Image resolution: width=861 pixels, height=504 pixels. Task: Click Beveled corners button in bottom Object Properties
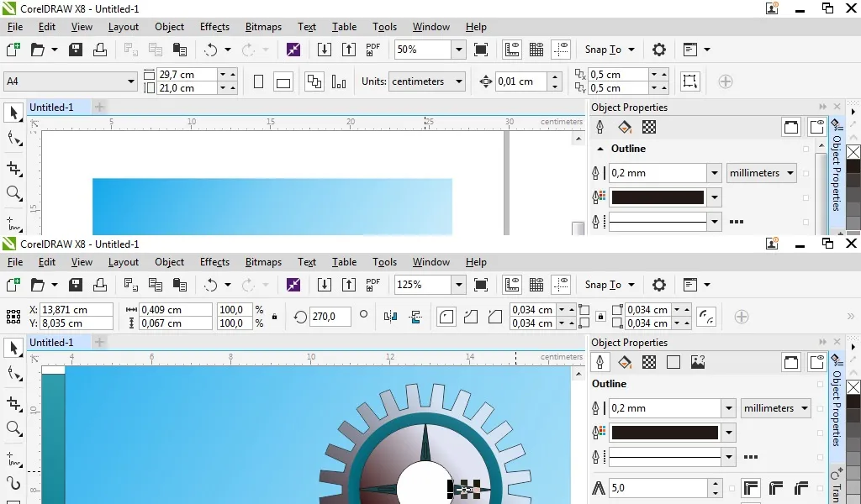[x=801, y=488]
